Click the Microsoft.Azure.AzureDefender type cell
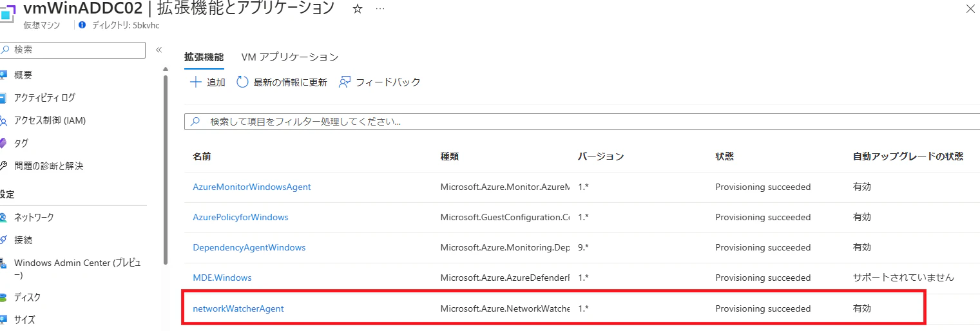This screenshot has height=331, width=980. (x=505, y=278)
